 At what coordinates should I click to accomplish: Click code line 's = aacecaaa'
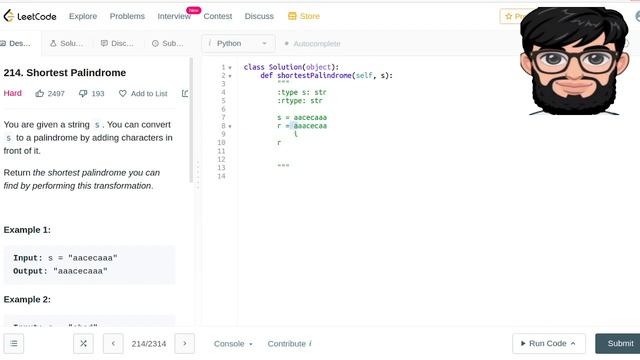pos(302,118)
